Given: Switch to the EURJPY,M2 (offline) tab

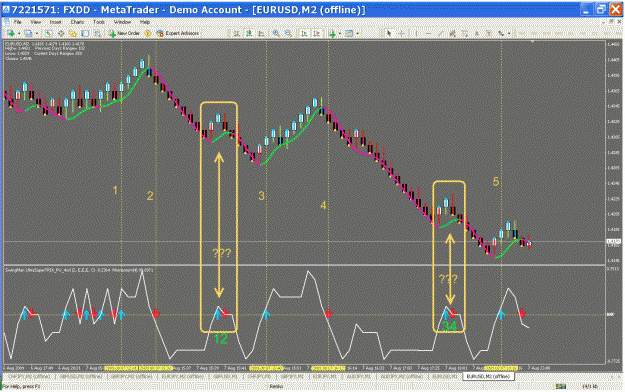Looking at the screenshot, I should click(x=183, y=376).
